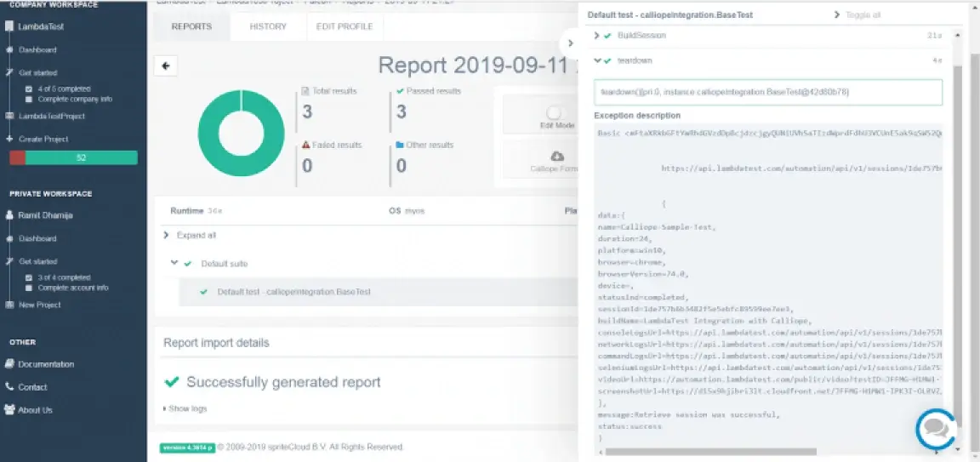The width and height of the screenshot is (980, 462).
Task: Toggle the '4 of 5 completed' checkbox
Action: pyautogui.click(x=29, y=88)
